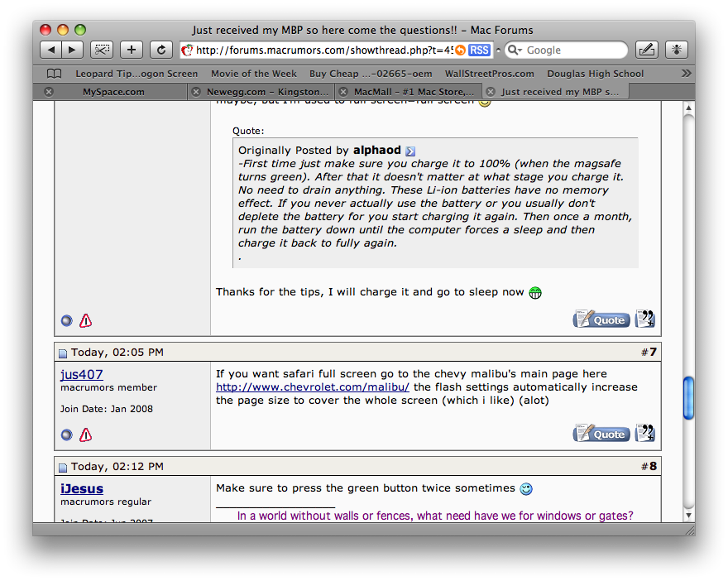728x581 pixels.
Task: Select the Just received my MBP tab
Action: (559, 92)
